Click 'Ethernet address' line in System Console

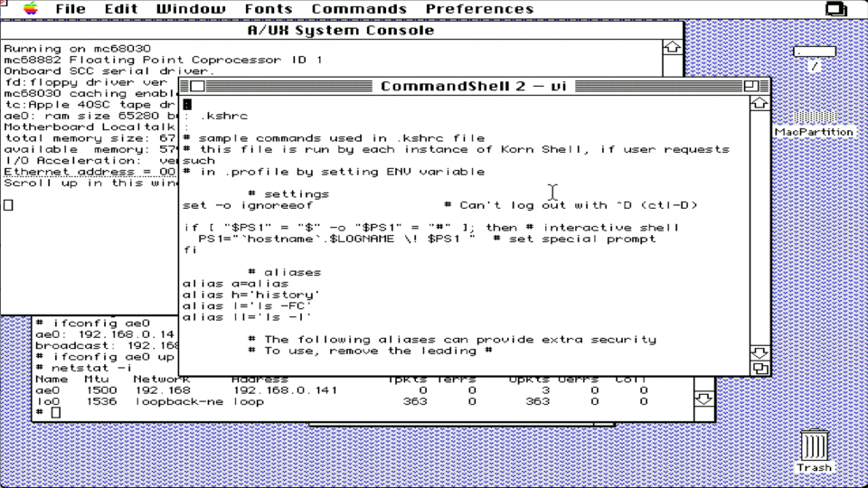pyautogui.click(x=90, y=172)
